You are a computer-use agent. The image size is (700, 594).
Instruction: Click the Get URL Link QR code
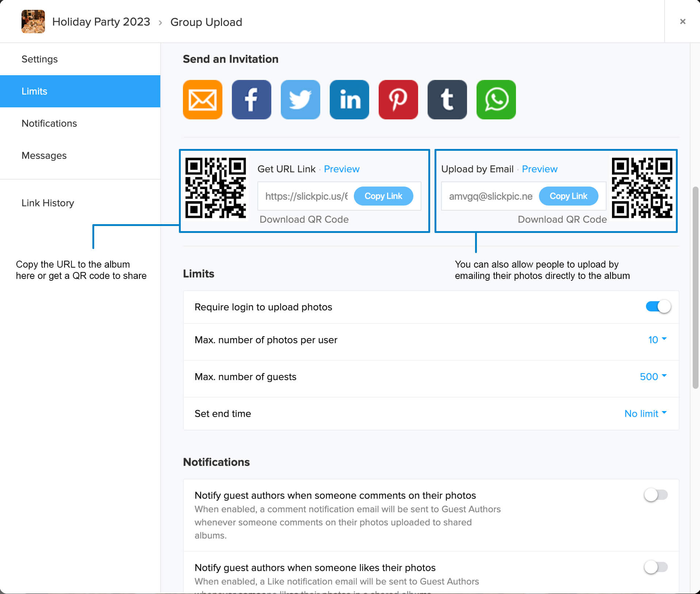point(215,188)
